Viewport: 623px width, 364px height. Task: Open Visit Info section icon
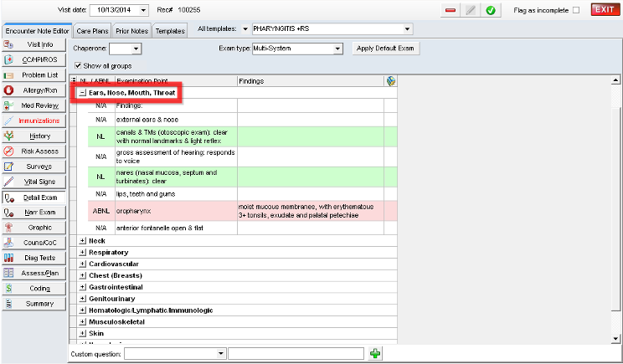click(8, 44)
